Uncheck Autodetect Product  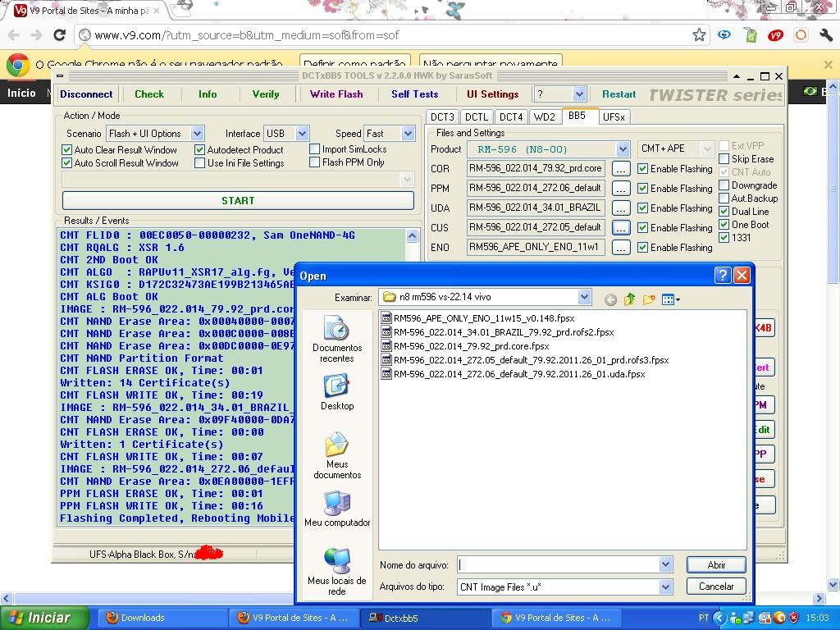pyautogui.click(x=200, y=150)
